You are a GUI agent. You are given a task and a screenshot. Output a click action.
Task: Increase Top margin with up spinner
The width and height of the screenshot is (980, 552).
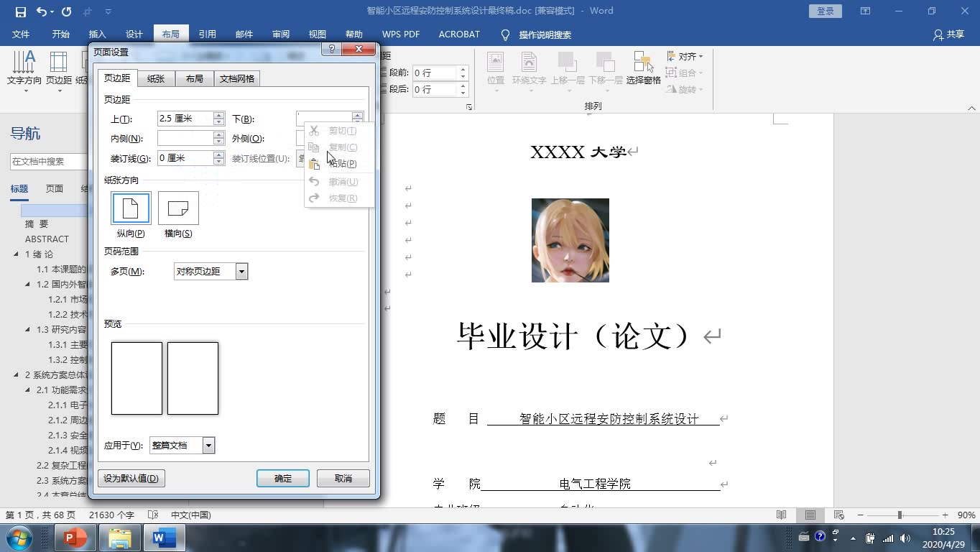[x=219, y=115]
